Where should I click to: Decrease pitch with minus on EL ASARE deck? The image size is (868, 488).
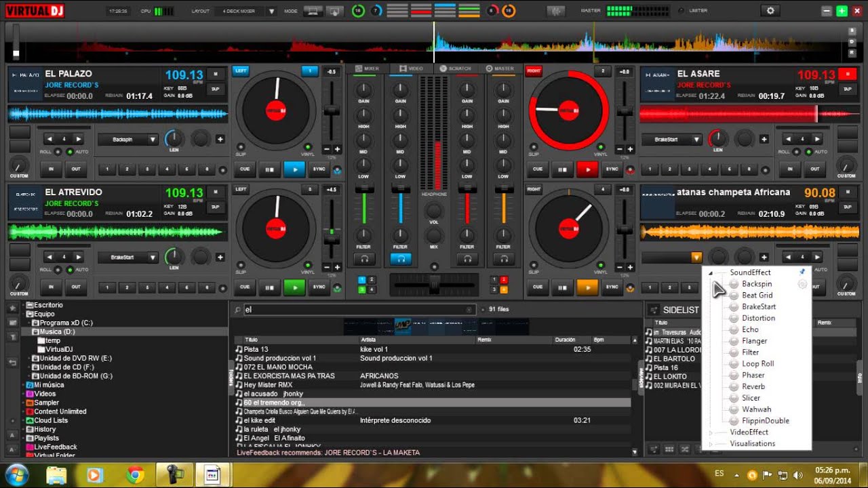620,149
